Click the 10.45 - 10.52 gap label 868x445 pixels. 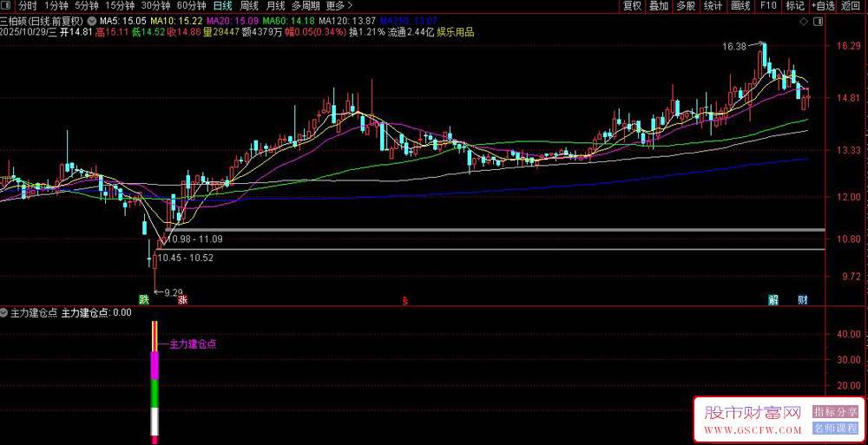pos(186,258)
